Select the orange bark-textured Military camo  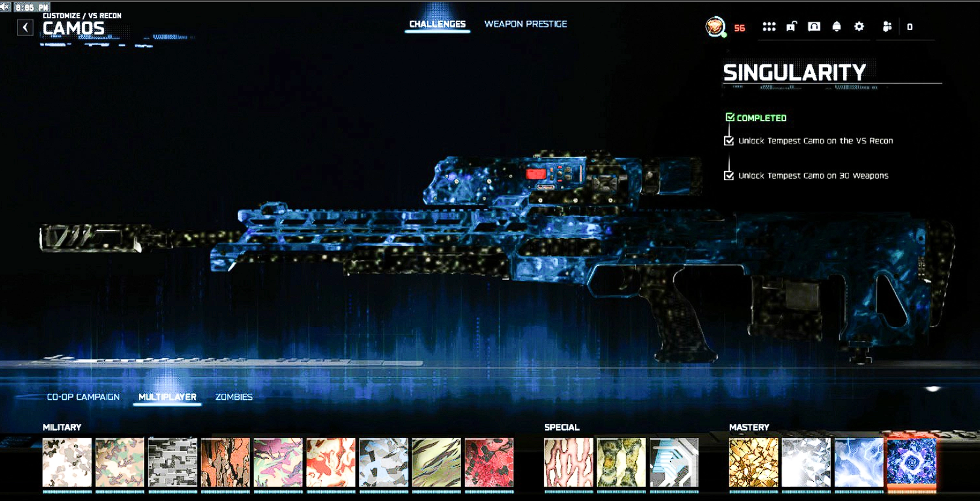(225, 462)
